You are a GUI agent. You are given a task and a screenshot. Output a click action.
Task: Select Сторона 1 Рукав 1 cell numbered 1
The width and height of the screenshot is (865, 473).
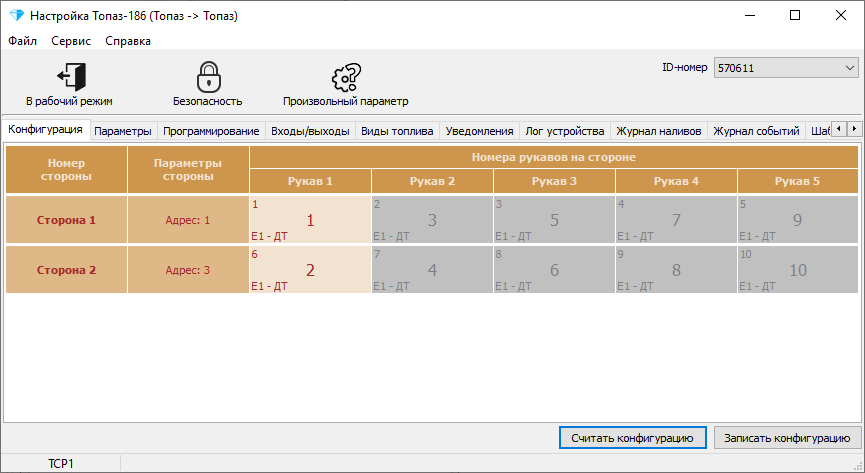tap(310, 220)
